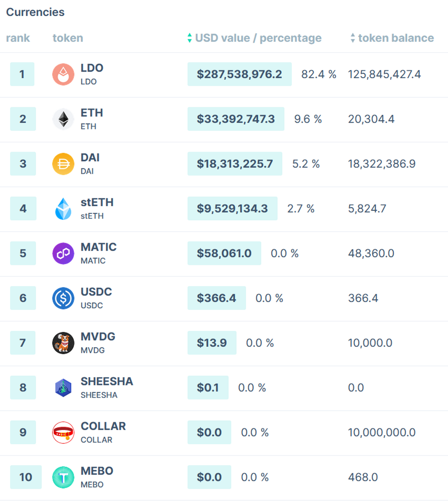The image size is (448, 501).
Task: Click the $33,392,747.3 ETH value badge
Action: click(236, 119)
